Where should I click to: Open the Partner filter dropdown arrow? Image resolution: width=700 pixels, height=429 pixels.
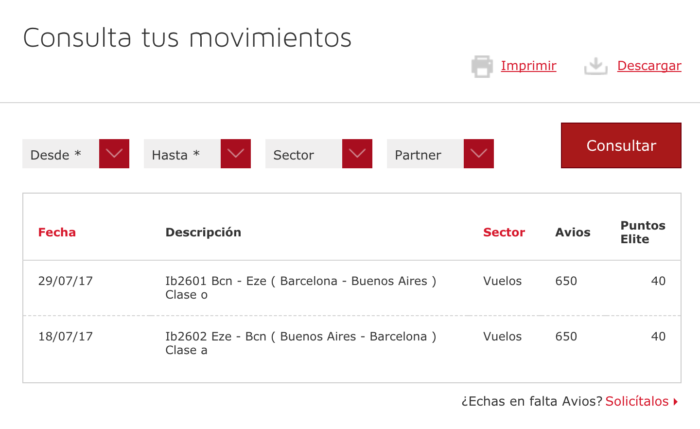tap(479, 154)
